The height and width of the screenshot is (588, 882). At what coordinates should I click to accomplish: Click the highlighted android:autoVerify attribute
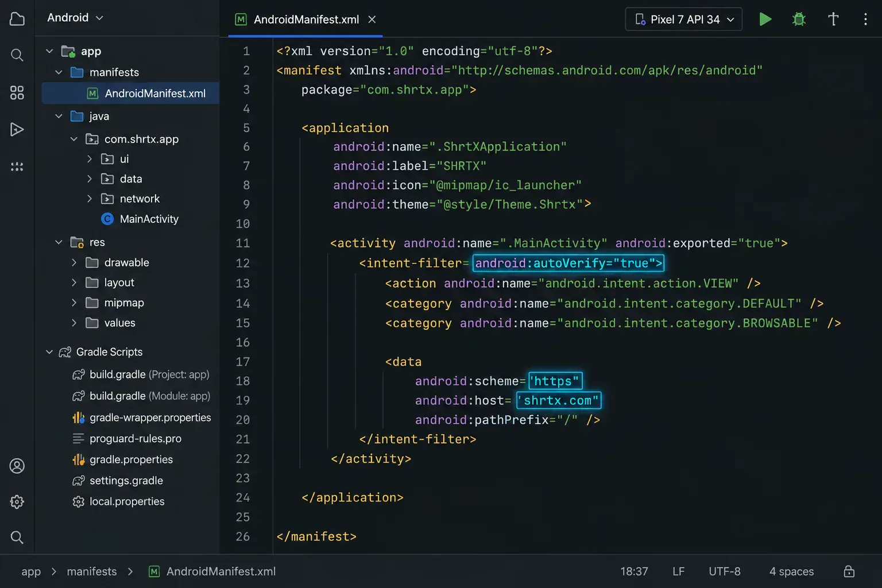[568, 263]
